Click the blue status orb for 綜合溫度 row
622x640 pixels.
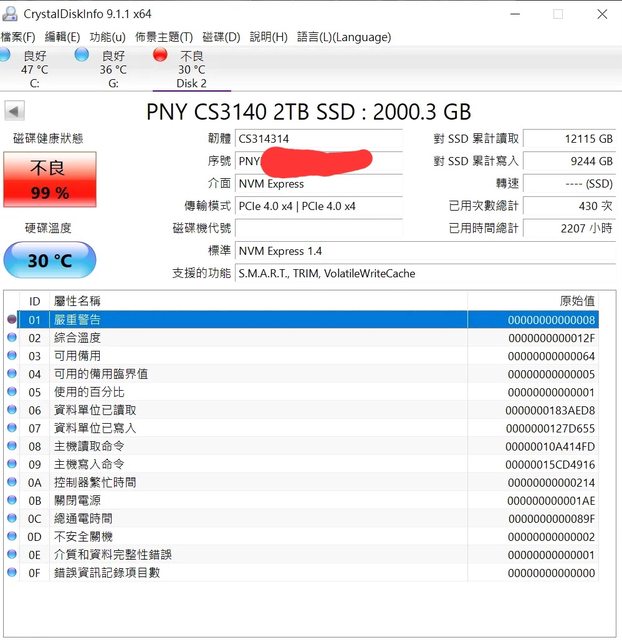[x=12, y=338]
